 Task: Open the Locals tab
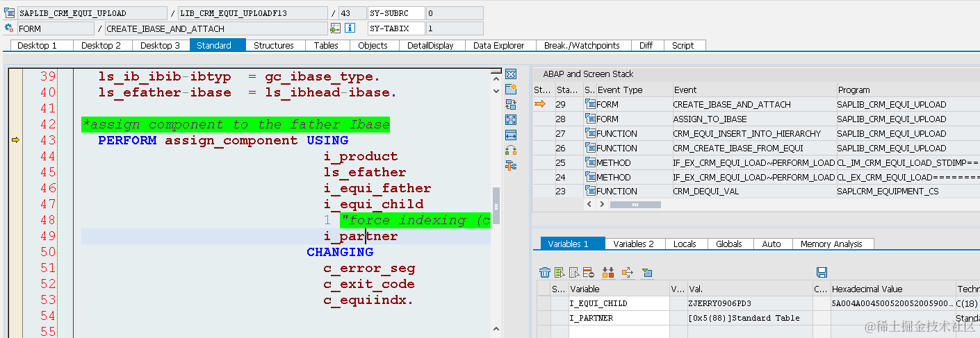(x=685, y=244)
